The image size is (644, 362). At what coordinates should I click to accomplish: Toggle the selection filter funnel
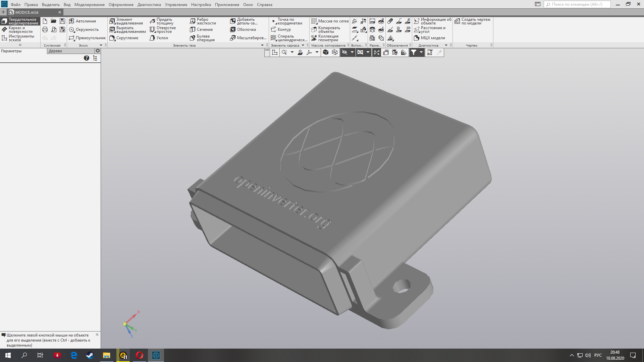414,52
